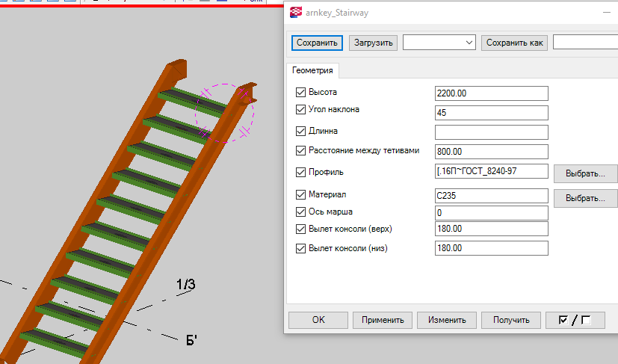Click the Получить button
Screen dimensions: 618x364
pyautogui.click(x=511, y=320)
